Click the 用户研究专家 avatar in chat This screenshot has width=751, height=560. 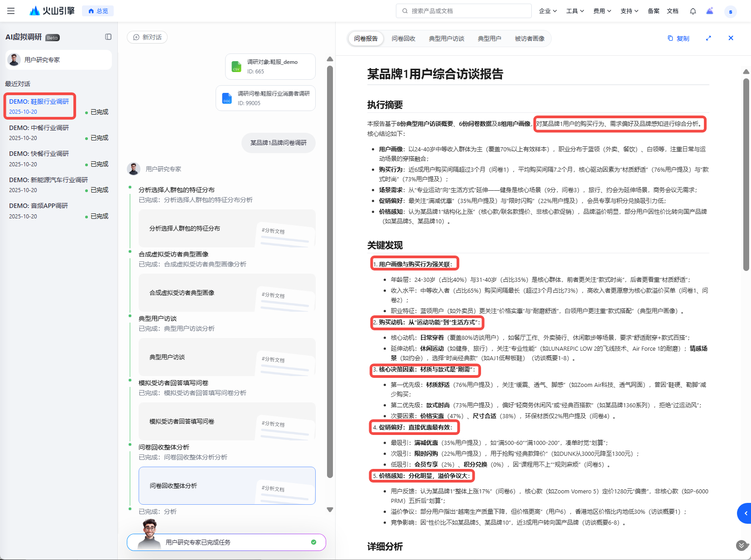134,169
